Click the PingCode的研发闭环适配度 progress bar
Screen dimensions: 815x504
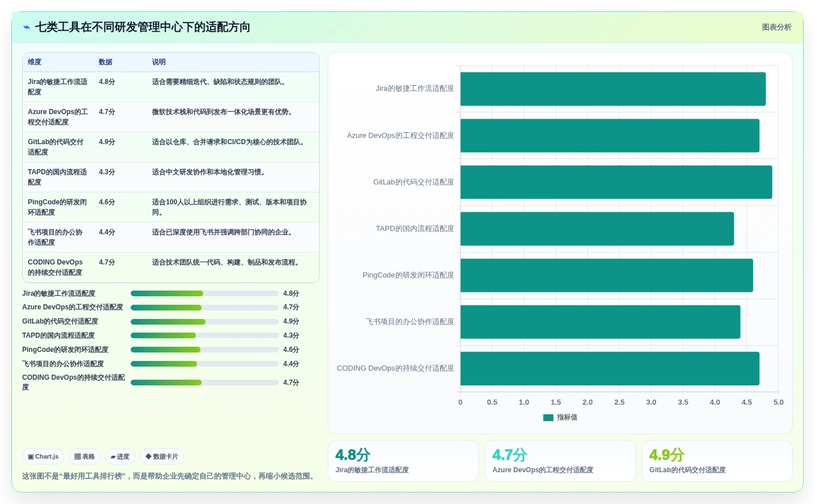pos(204,350)
